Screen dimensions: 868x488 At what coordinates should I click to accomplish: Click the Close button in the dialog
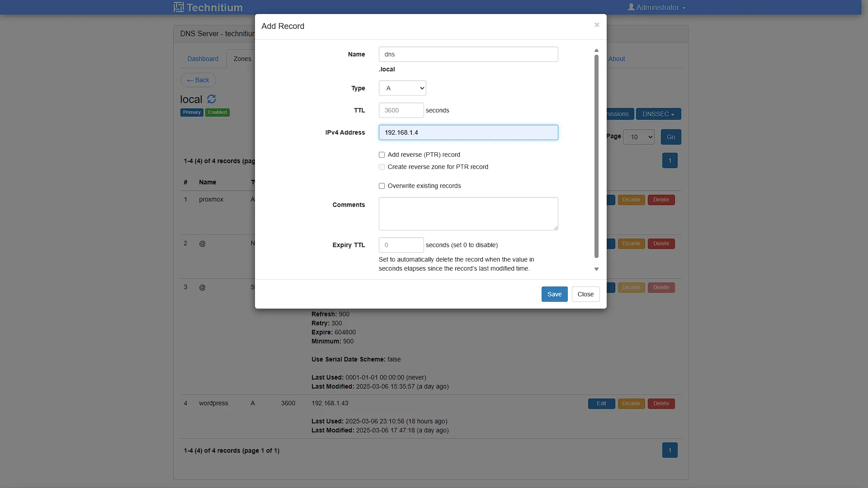tap(585, 294)
